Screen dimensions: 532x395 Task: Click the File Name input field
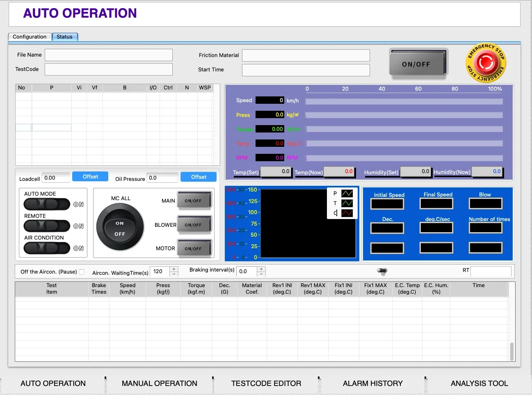click(108, 55)
